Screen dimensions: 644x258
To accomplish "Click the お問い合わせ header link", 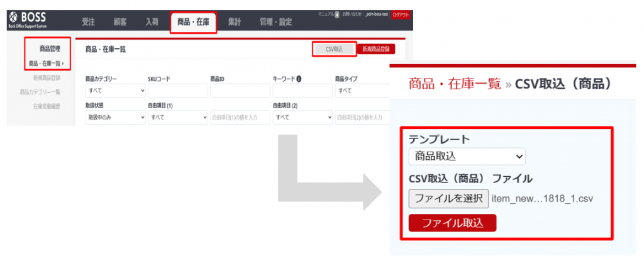I will tap(352, 14).
